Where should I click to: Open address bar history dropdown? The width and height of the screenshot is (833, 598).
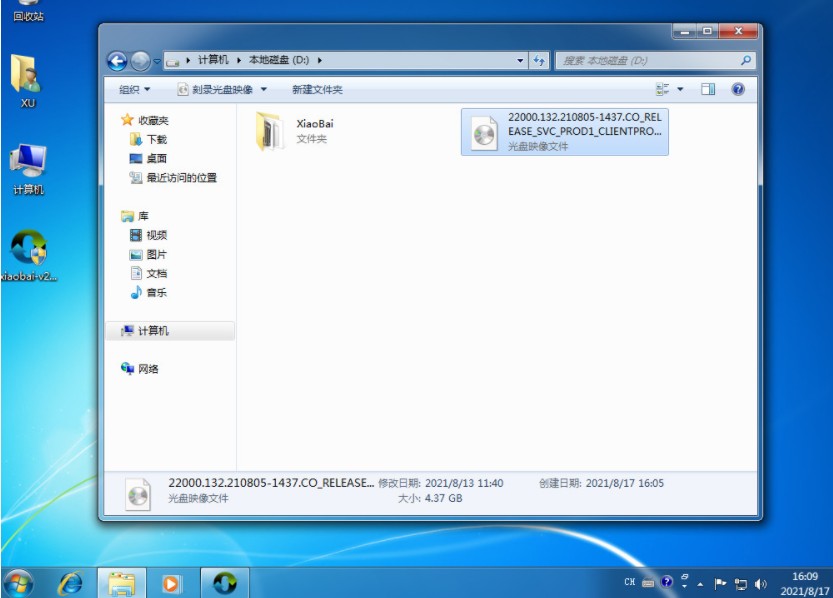pyautogui.click(x=520, y=60)
